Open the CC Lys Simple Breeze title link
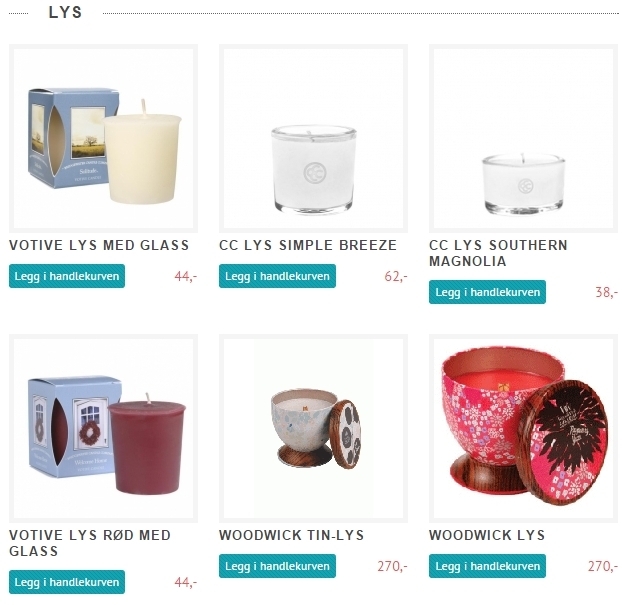The height and width of the screenshot is (605, 622). tap(308, 245)
